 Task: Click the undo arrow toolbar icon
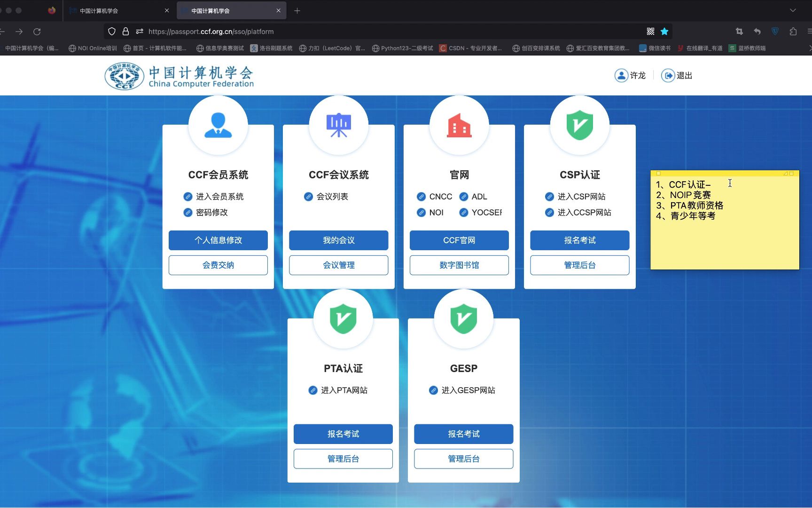coord(757,32)
